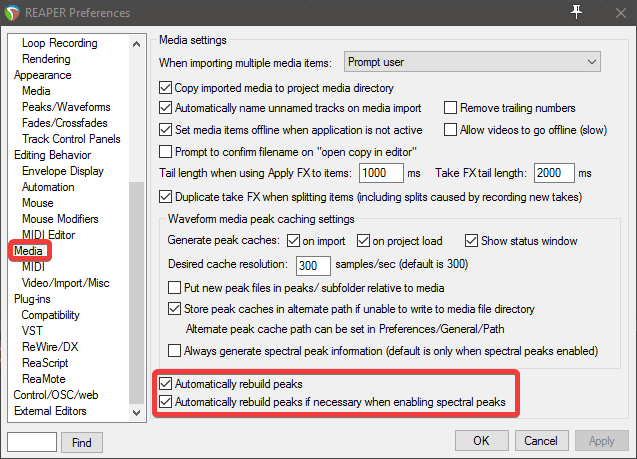Image resolution: width=637 pixels, height=459 pixels.
Task: Select Plug-ins category
Action: pos(32,299)
